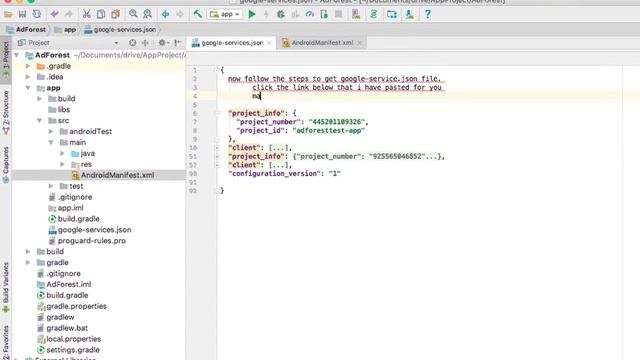Open Project panel gear settings
This screenshot has width=640, height=360.
pos(163,42)
